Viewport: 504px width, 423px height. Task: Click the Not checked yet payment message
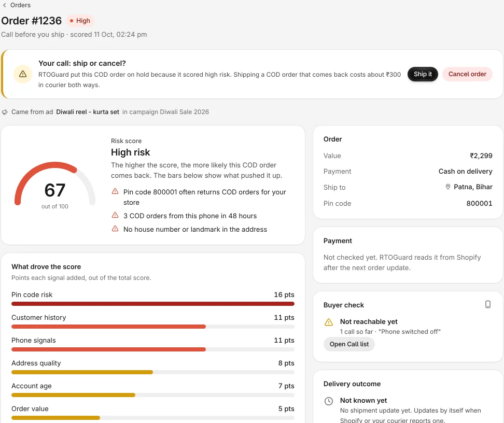click(x=402, y=263)
